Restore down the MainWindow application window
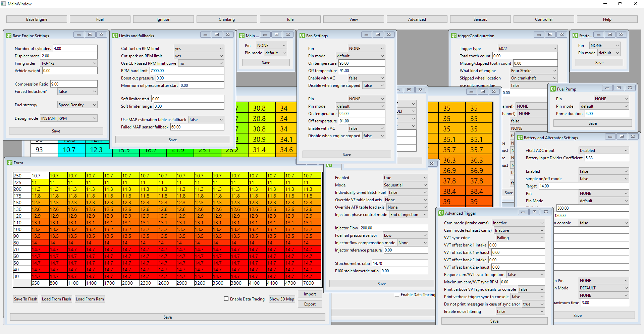Viewport: 644px width, 334px height. [620, 4]
